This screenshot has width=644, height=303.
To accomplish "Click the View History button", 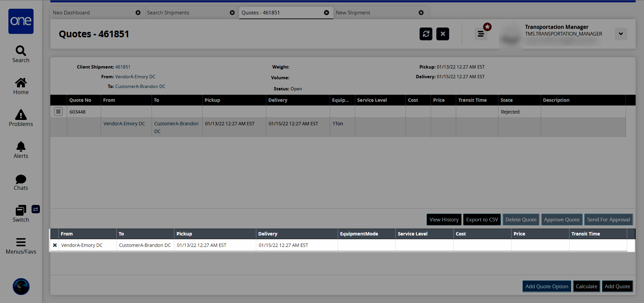I will [444, 220].
